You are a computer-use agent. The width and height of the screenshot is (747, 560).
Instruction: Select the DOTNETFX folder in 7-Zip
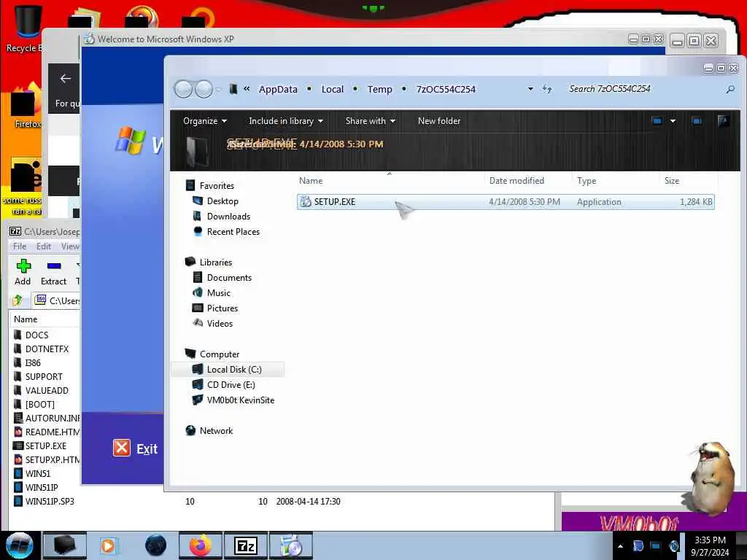(47, 349)
